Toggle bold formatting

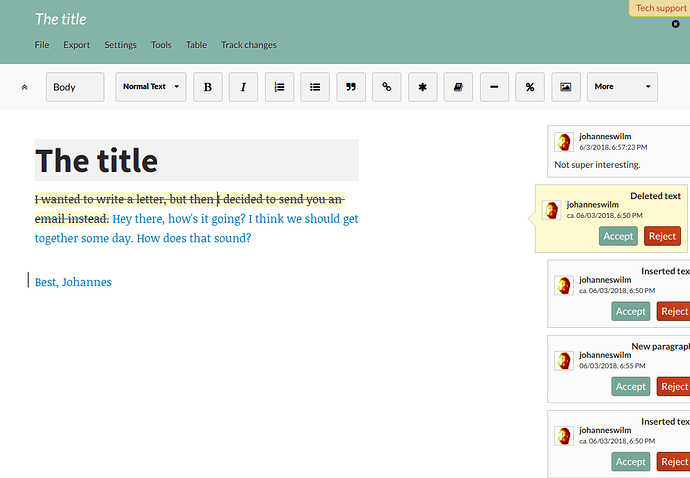(x=208, y=87)
